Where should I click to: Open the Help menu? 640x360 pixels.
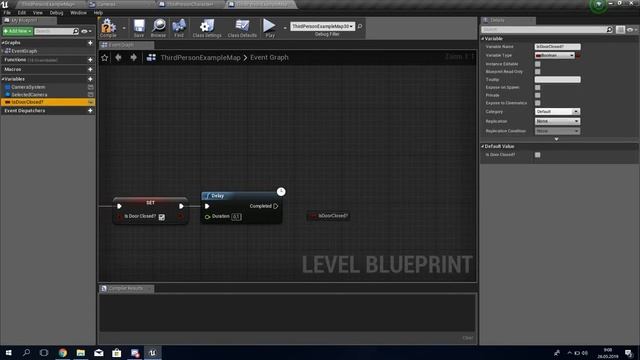pyautogui.click(x=98, y=13)
